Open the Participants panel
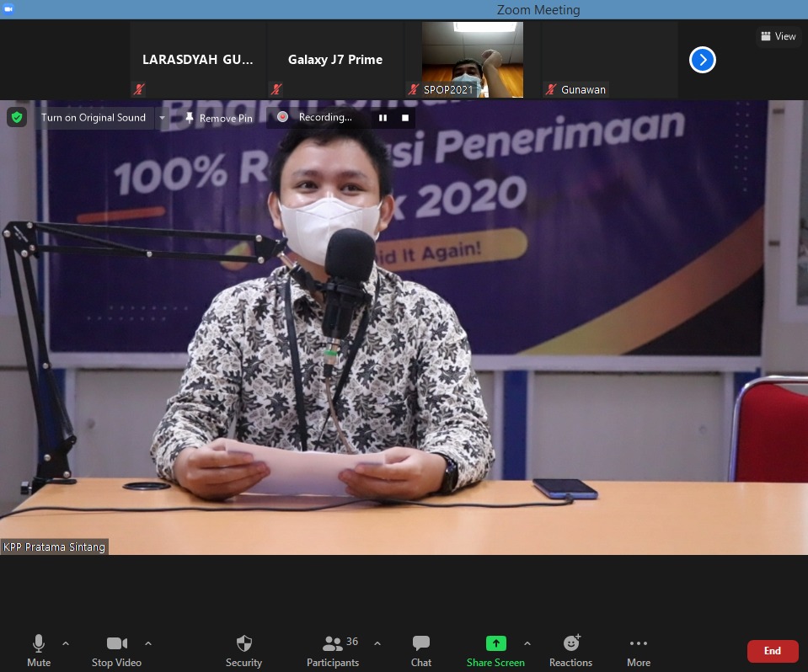This screenshot has height=672, width=808. pyautogui.click(x=333, y=650)
